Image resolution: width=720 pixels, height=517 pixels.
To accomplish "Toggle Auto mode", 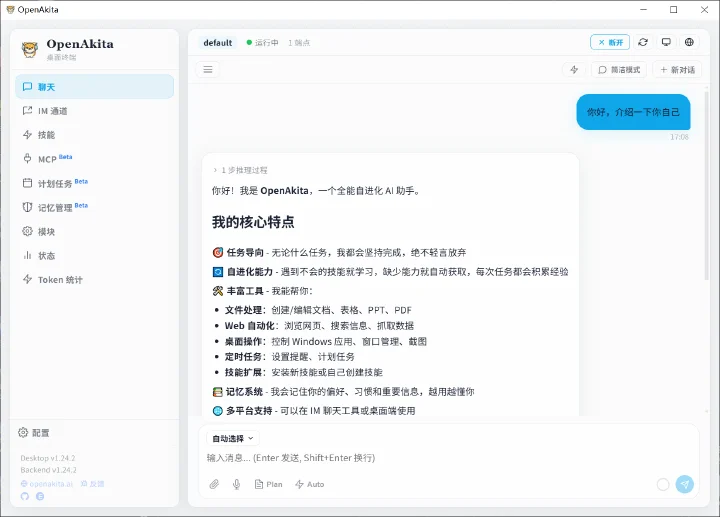I will 309,484.
